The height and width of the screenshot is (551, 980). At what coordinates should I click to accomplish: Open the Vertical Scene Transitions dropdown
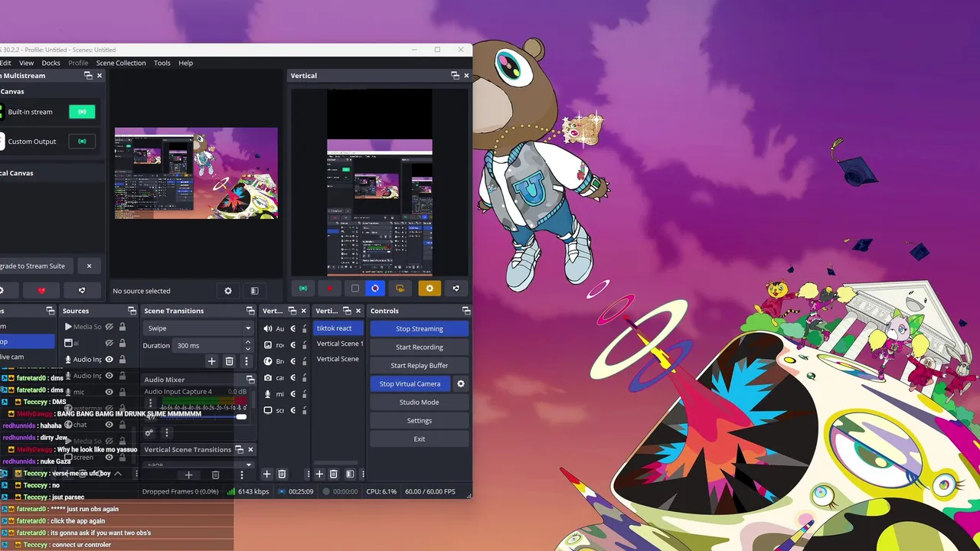(198, 465)
